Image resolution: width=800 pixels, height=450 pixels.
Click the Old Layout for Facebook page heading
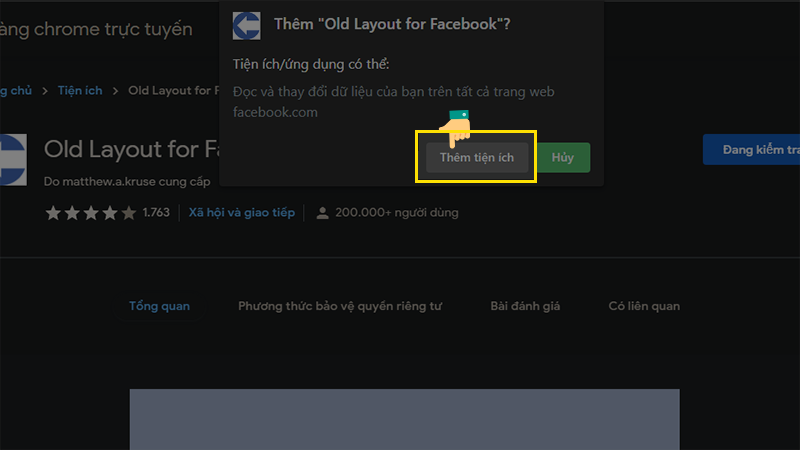tap(132, 149)
